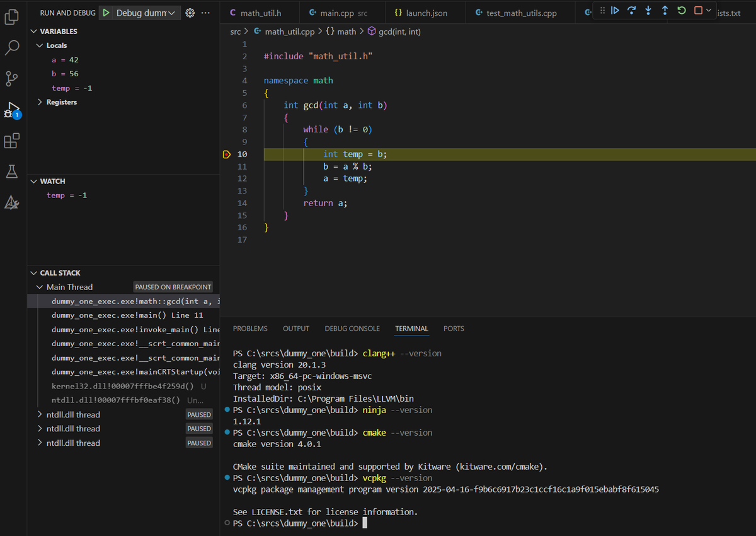Click the Step Into debug button
The width and height of the screenshot is (756, 536).
point(648,11)
